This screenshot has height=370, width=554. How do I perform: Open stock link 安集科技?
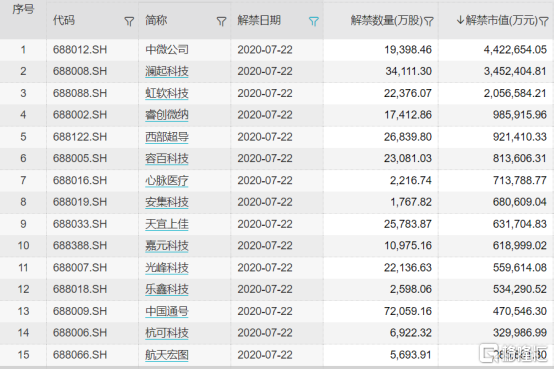point(167,202)
